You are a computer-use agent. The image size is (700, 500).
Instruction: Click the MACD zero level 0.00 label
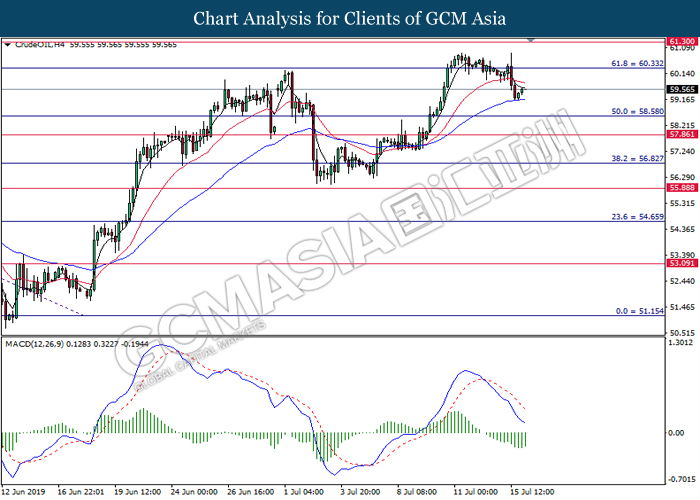point(676,433)
